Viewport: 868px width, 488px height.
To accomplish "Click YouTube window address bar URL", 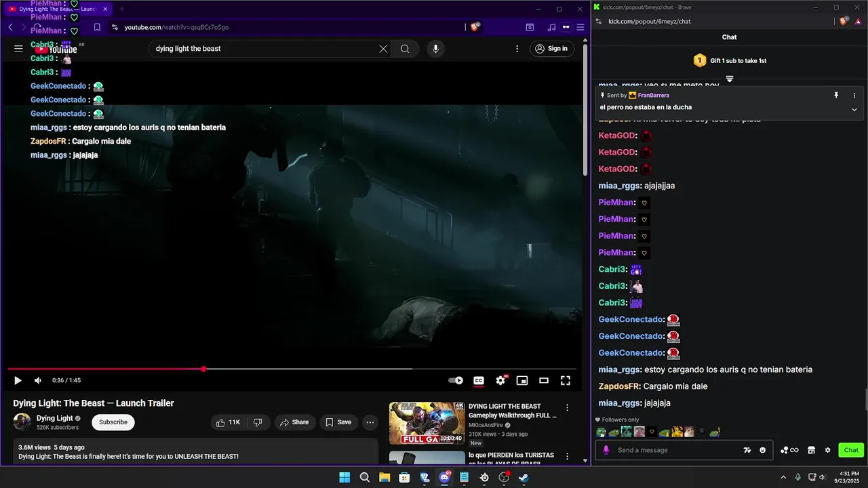I will click(x=176, y=27).
